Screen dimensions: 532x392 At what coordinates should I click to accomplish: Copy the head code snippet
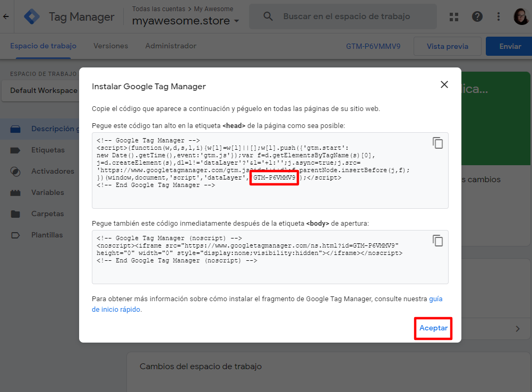pos(437,143)
